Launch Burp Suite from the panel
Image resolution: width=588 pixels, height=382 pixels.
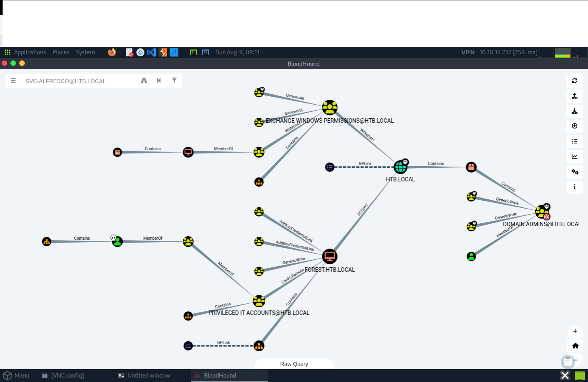[x=163, y=52]
